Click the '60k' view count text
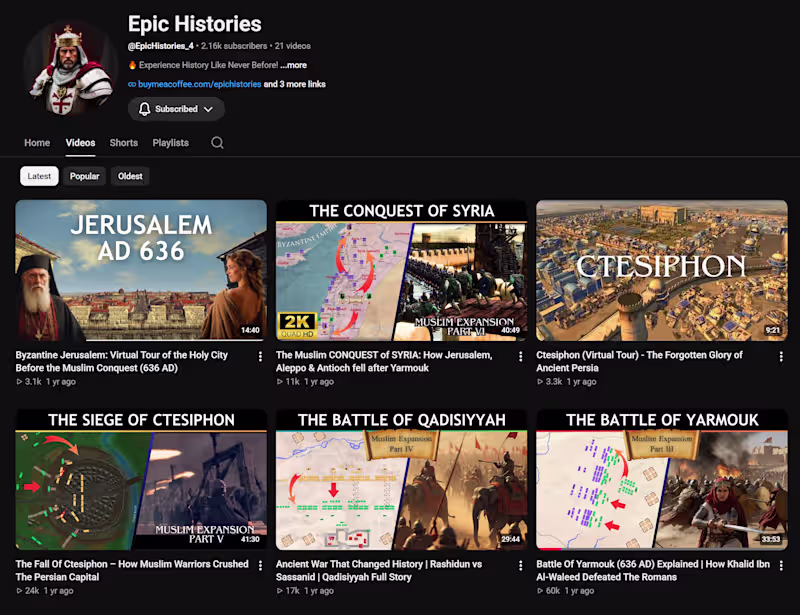800x615 pixels. [553, 591]
